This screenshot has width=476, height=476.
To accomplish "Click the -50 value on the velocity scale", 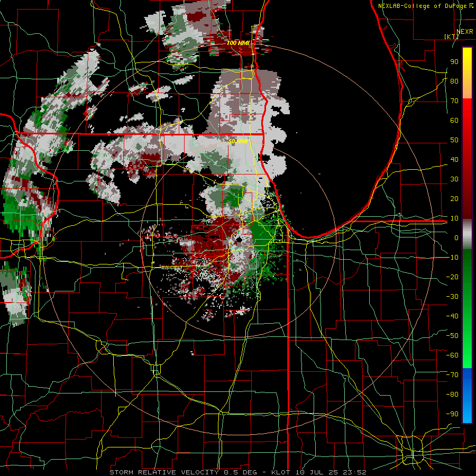I will click(x=452, y=335).
